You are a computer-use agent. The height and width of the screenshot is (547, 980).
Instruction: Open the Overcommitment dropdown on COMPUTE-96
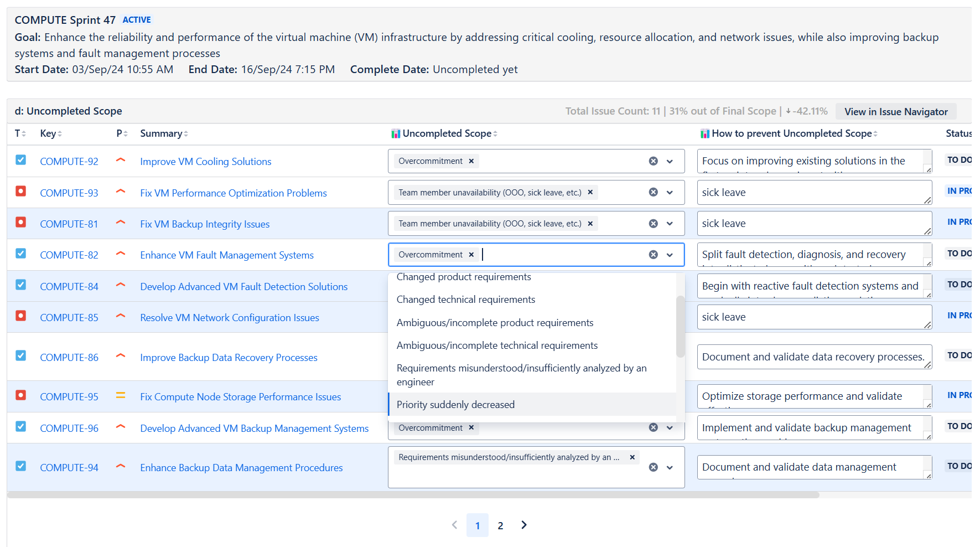(670, 427)
